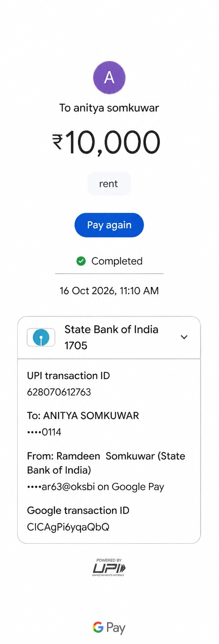Select the recipient name anitya somkuwar
219x644 pixels.
click(x=116, y=108)
